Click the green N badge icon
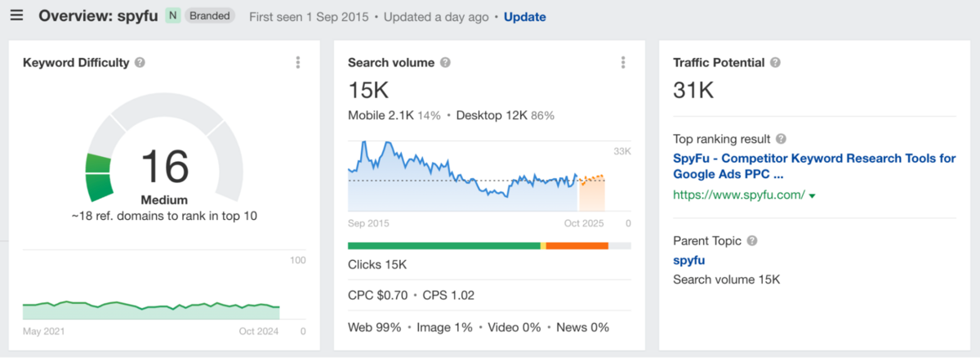Image resolution: width=980 pixels, height=358 pixels. 171,16
